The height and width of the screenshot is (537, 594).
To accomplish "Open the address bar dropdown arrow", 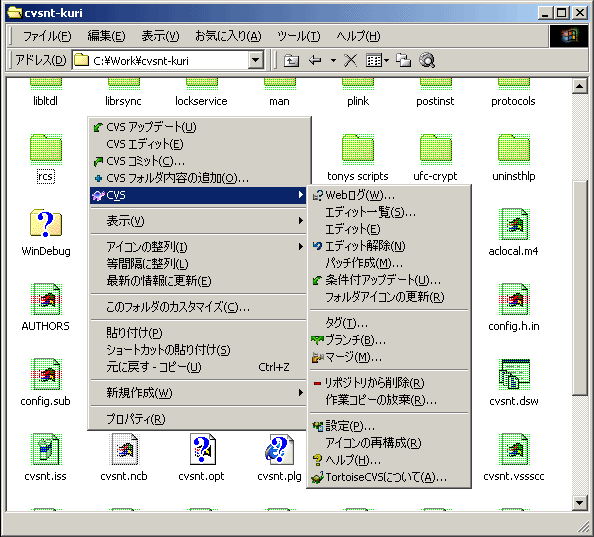I will 256,60.
